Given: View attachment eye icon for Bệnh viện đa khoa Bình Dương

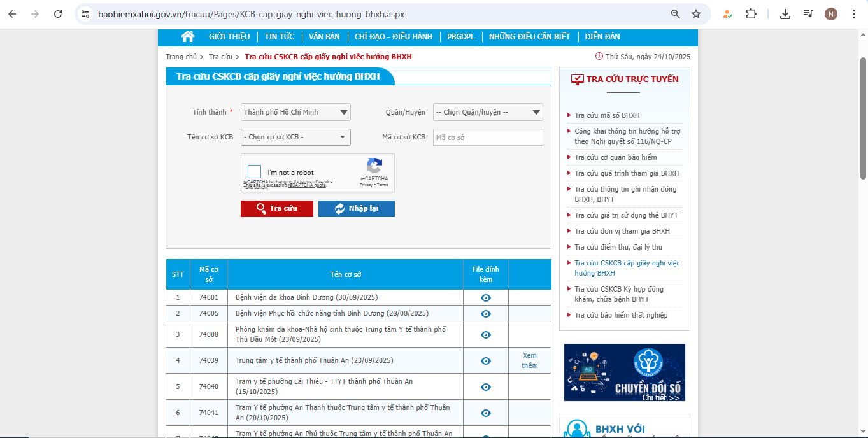Looking at the screenshot, I should (486, 298).
